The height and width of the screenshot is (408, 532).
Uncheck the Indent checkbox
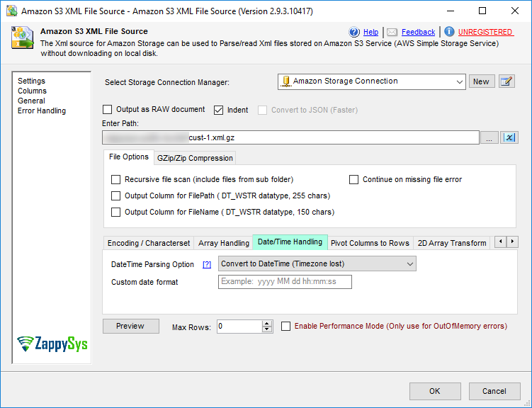[x=218, y=110]
